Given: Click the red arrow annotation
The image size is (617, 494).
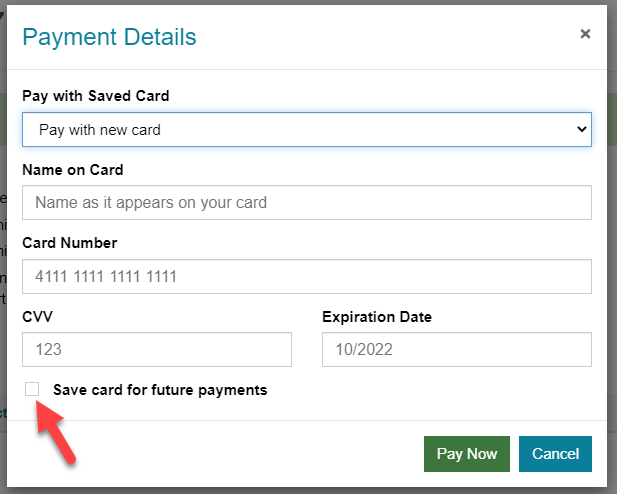Looking at the screenshot, I should pos(55,431).
